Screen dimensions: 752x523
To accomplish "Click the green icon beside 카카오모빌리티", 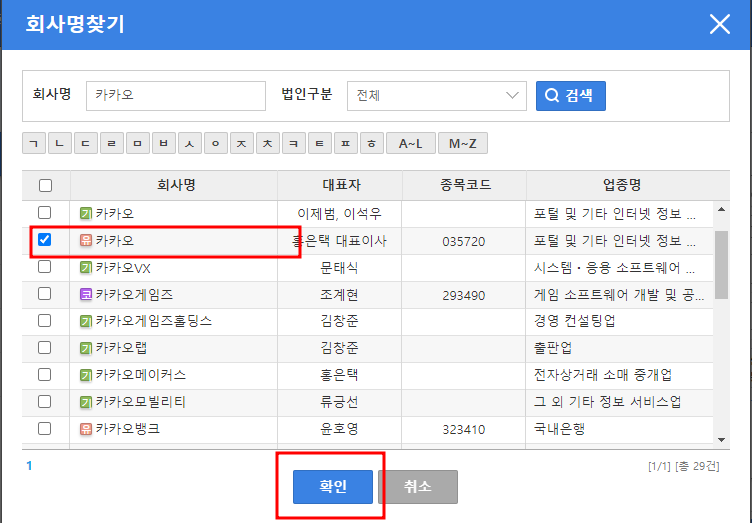I will pyautogui.click(x=86, y=402).
